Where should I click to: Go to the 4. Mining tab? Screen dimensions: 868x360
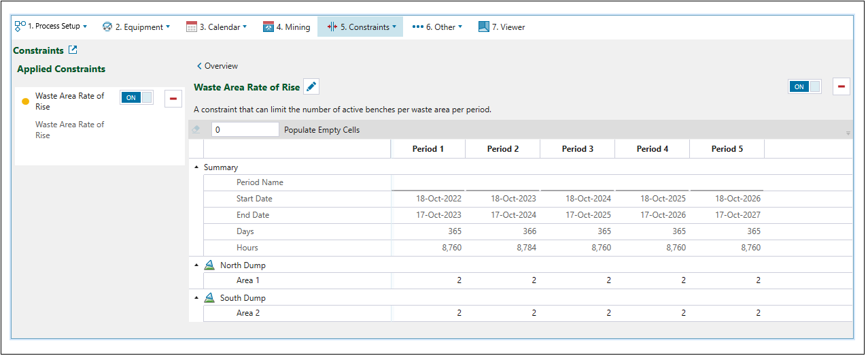(286, 27)
